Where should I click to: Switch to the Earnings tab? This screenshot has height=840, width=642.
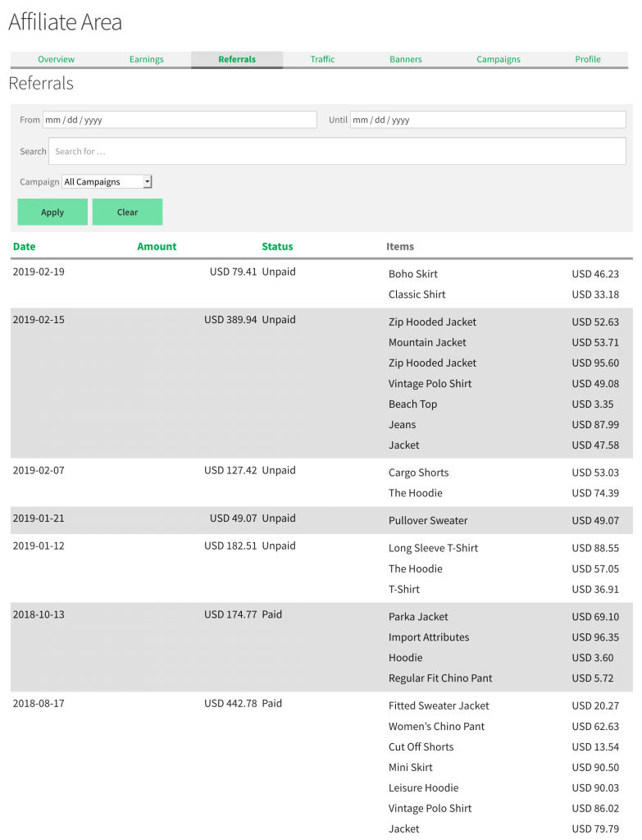pyautogui.click(x=146, y=59)
